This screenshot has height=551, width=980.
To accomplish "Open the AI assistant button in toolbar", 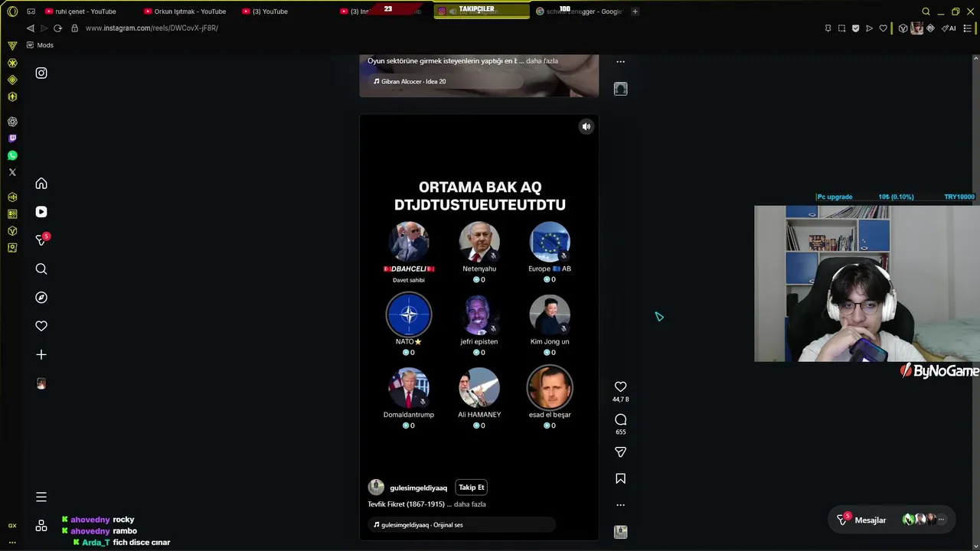I will coord(949,28).
